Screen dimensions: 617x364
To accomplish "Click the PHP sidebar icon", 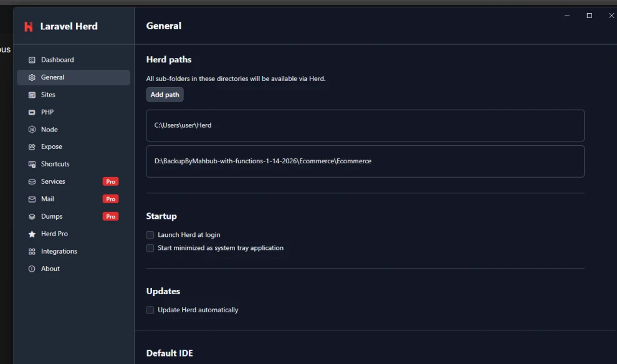I will click(x=32, y=112).
